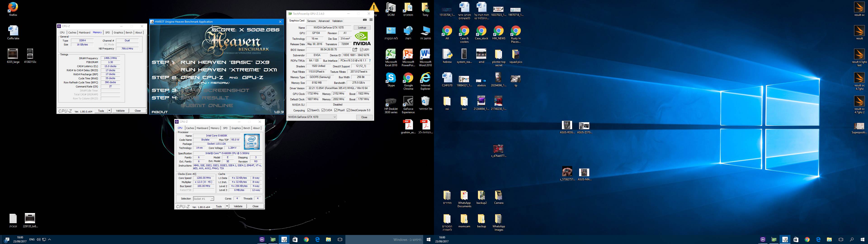This screenshot has height=244, width=868.
Task: Click Core Speed value 1200.00 MHz
Action: (204, 178)
